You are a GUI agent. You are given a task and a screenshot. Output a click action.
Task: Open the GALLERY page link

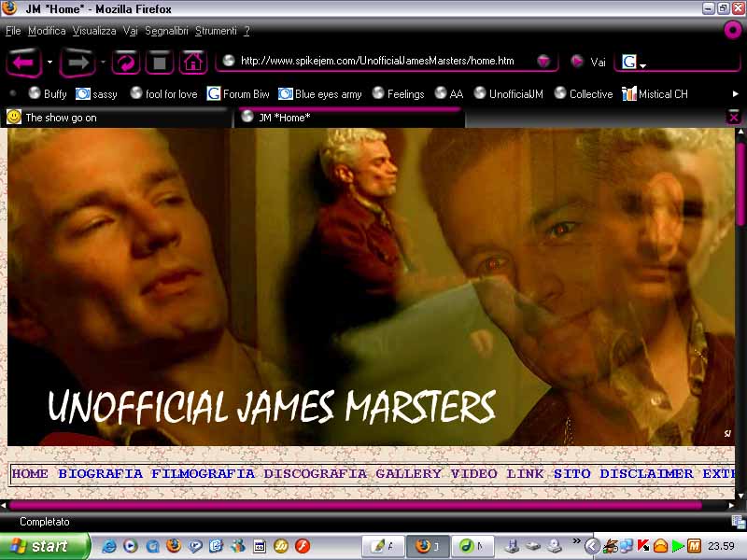coord(408,474)
